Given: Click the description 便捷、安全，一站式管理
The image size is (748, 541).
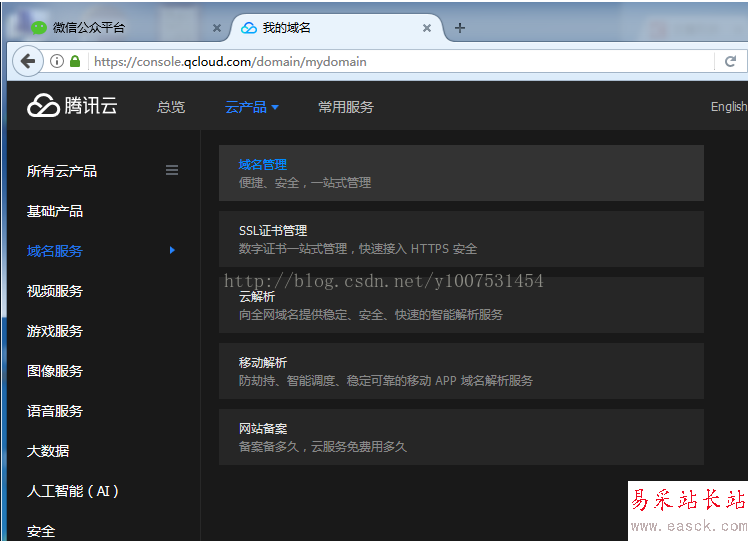Looking at the screenshot, I should [305, 183].
